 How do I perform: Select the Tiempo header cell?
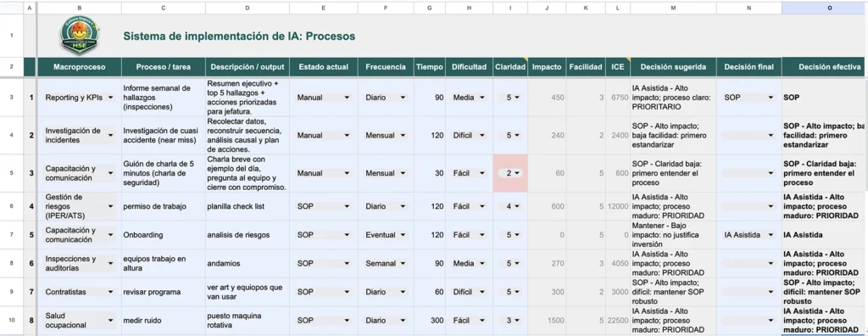click(x=430, y=66)
